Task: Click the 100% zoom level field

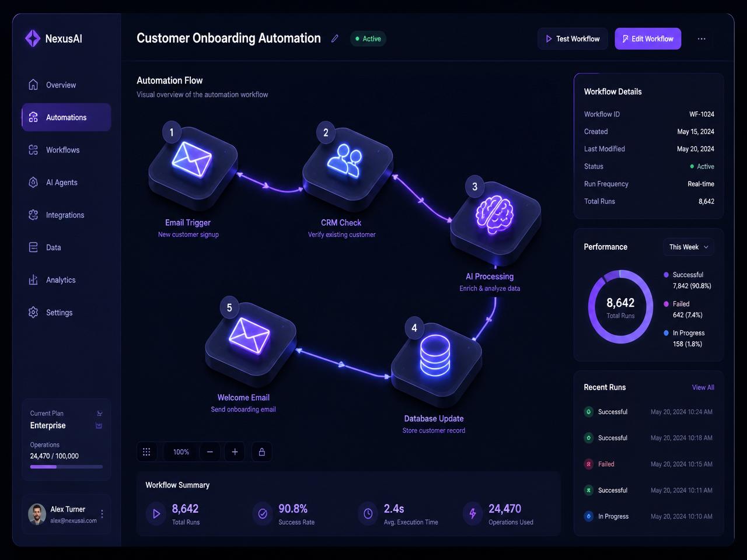Action: (x=181, y=452)
